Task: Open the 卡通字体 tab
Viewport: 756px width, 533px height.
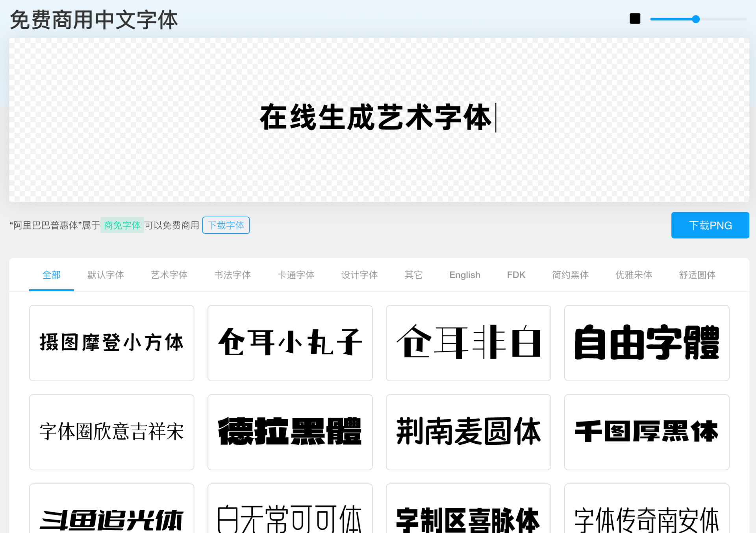Action: coord(296,275)
